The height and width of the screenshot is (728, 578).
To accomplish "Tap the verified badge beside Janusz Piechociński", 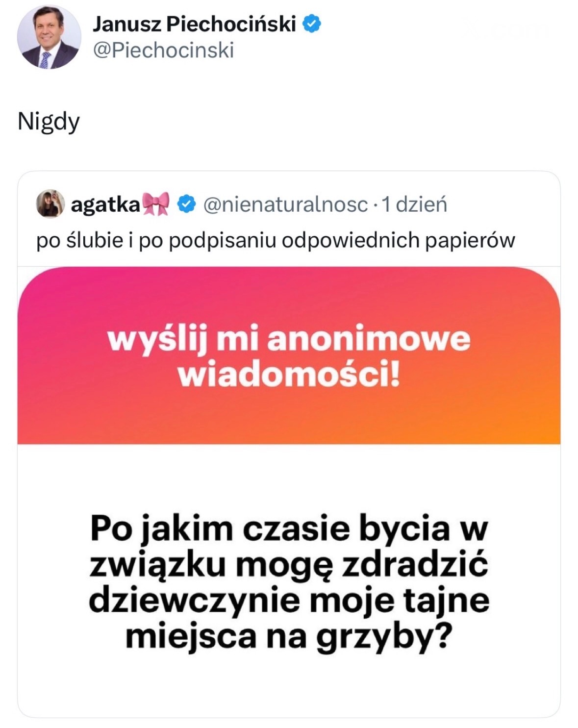I will point(312,24).
